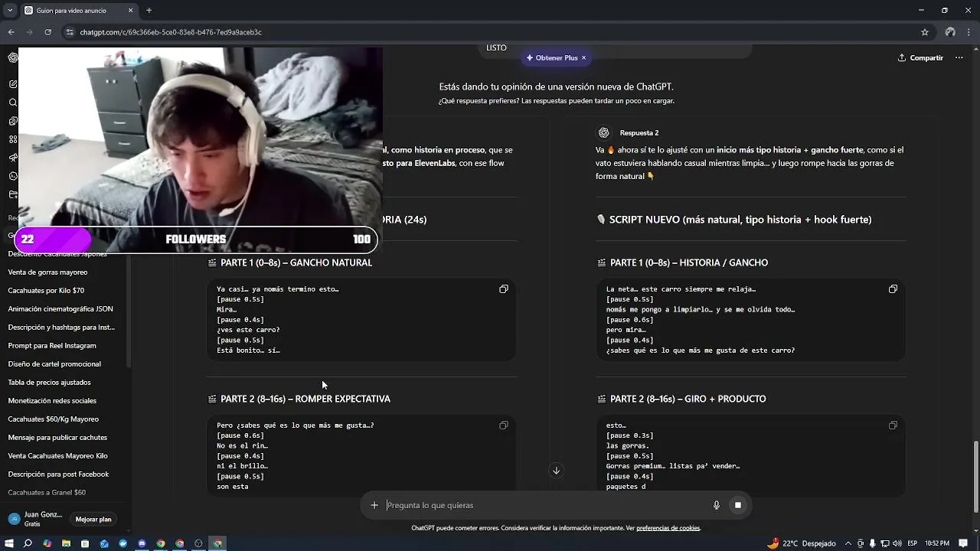This screenshot has height=551, width=980.
Task: Copy the PARTE 1 HISTORIA / GANCHO code block
Action: (x=893, y=289)
